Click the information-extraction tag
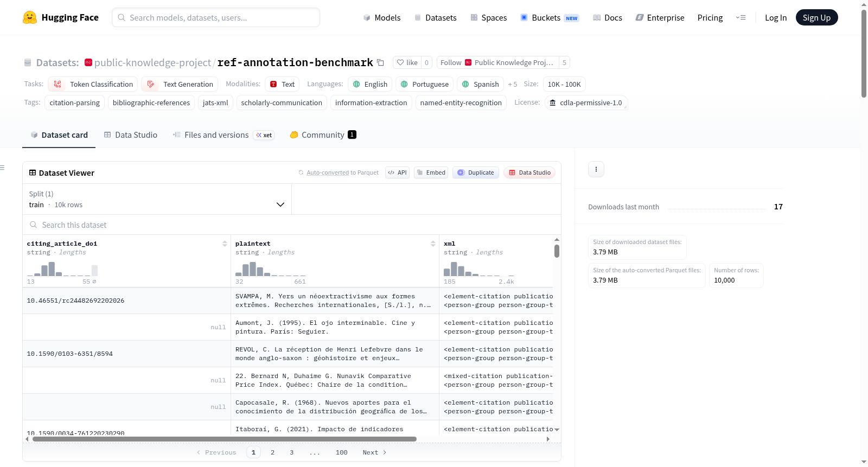868x467 pixels. 371,103
